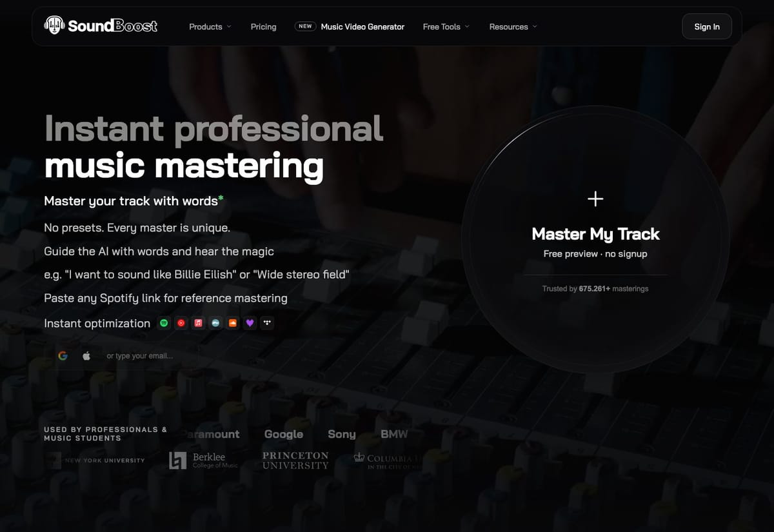Screen dimensions: 774x532
Task: Click 'Used by professionals & music students' label
Action: 105,433
